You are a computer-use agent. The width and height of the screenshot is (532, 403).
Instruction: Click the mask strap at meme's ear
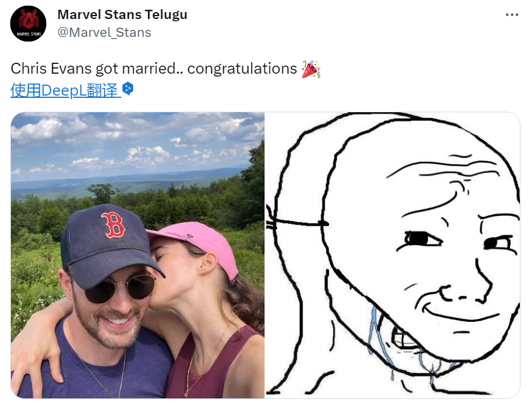297,223
